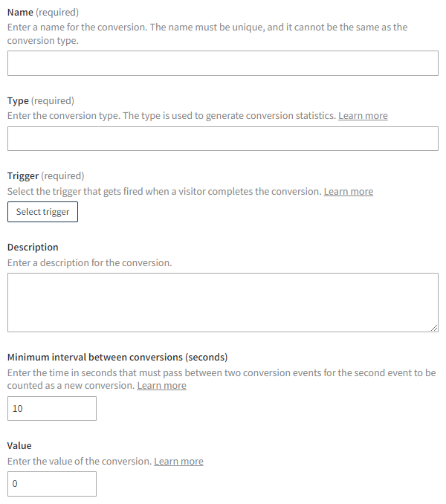
Task: Open Learn more link about conversion type
Action: pos(363,116)
